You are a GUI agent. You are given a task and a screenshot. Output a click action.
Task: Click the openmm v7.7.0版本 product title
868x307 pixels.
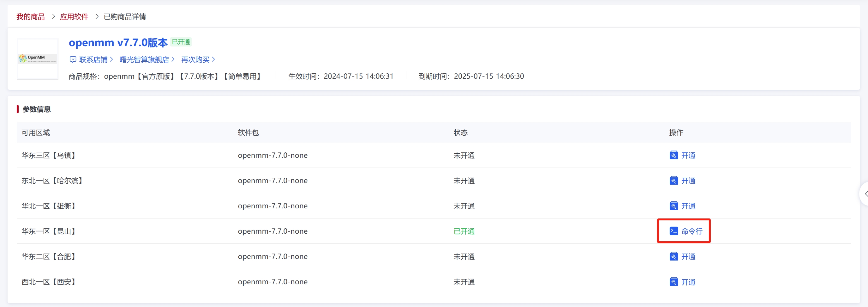point(118,42)
